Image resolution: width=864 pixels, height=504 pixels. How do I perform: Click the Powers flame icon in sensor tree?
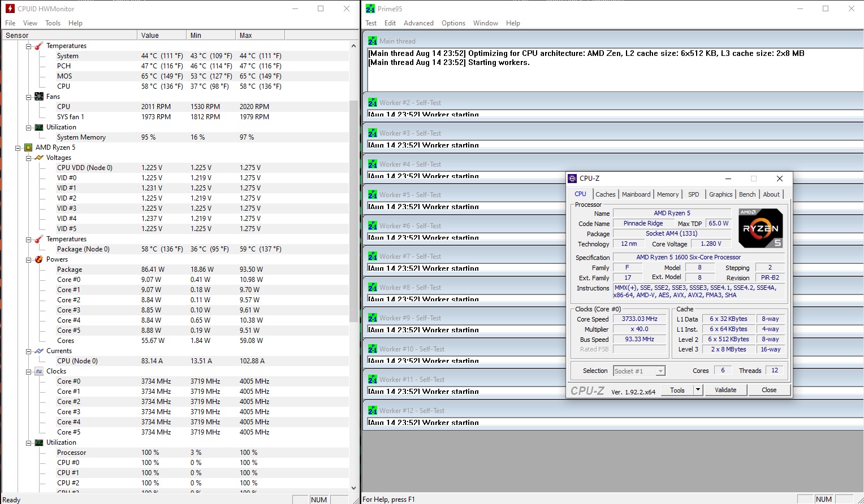click(x=39, y=259)
